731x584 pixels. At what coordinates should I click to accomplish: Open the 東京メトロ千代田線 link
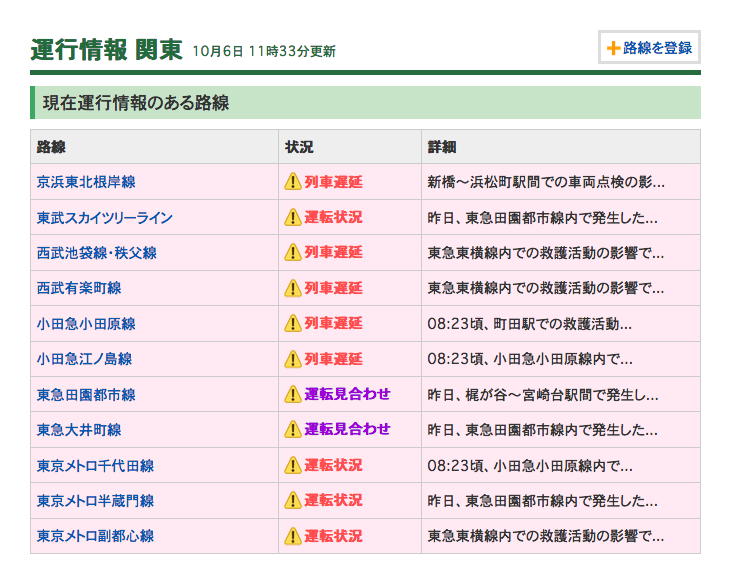point(95,465)
